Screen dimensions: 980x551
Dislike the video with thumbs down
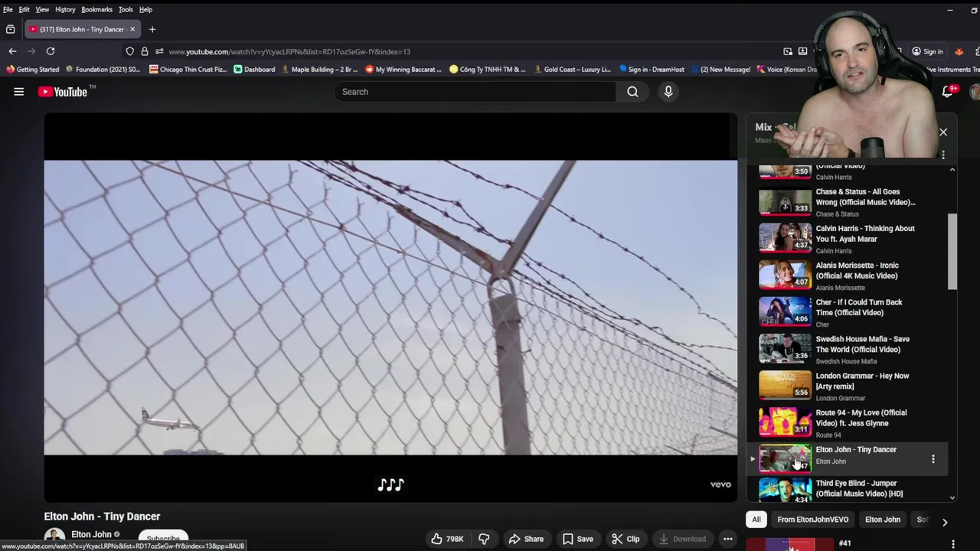pos(484,539)
